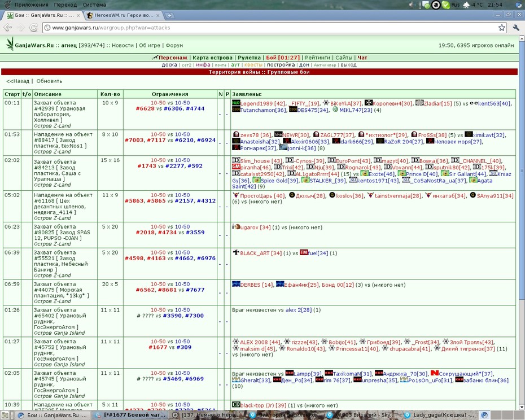Image resolution: width=525 pixels, height=420 pixels.
Task: Click the syndicate icon beside Королеви4[30]
Action: (x=368, y=103)
